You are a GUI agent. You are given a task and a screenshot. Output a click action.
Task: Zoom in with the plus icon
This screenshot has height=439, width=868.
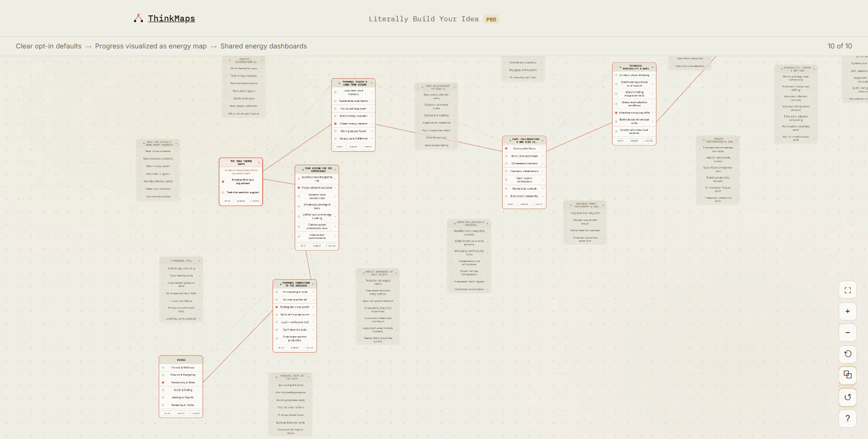click(848, 311)
